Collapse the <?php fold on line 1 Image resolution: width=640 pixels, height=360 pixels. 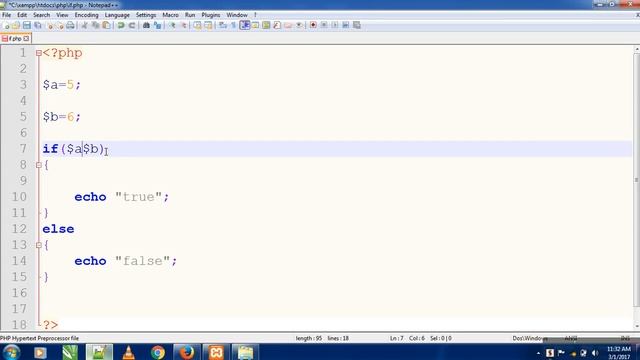pyautogui.click(x=39, y=53)
